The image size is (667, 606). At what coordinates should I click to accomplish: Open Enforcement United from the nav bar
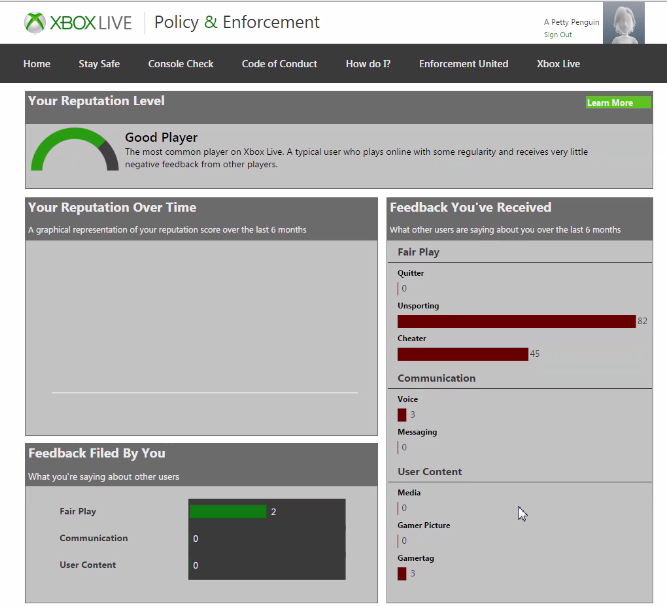coord(464,64)
